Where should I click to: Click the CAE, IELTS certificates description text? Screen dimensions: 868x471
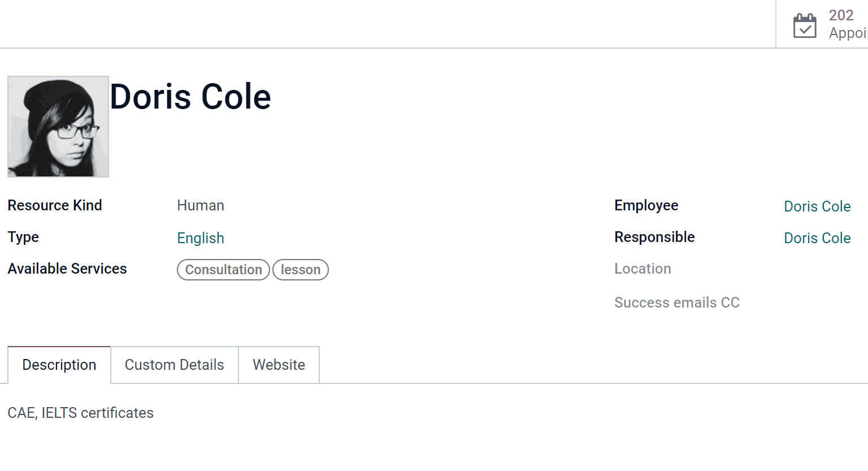click(80, 413)
